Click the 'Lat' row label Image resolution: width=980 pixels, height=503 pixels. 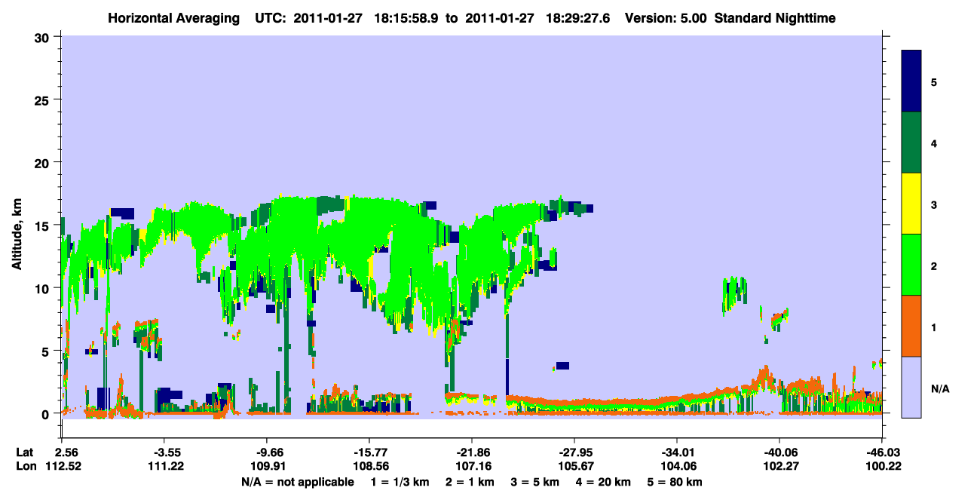point(25,452)
